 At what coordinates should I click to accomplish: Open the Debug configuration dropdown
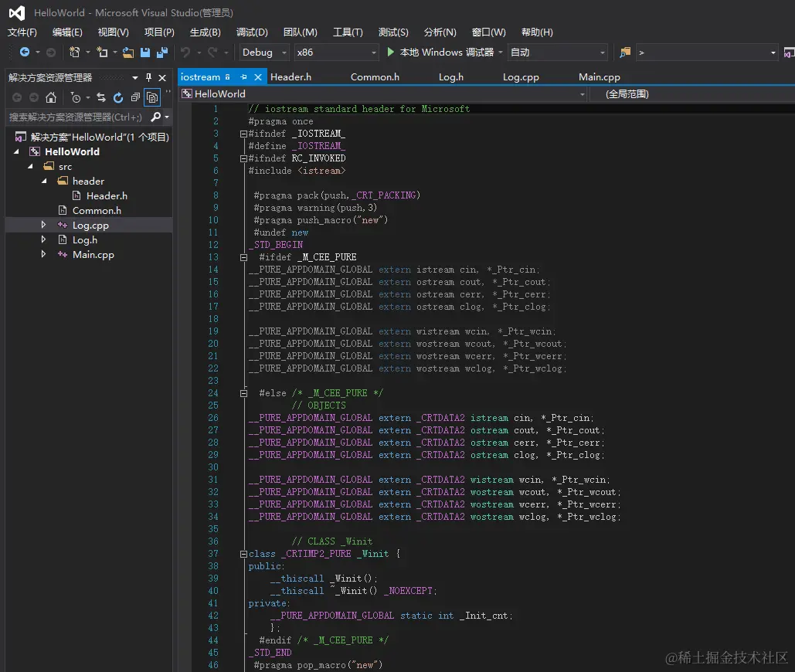[x=263, y=53]
